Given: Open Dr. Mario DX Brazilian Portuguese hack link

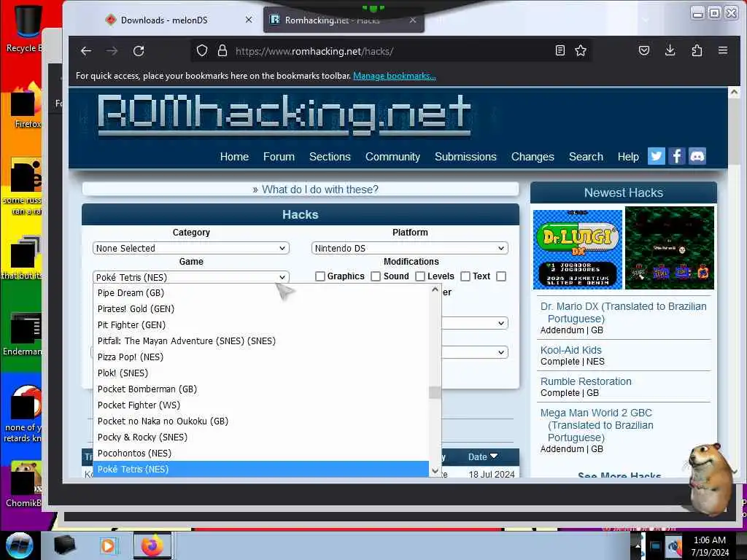Looking at the screenshot, I should tap(623, 312).
